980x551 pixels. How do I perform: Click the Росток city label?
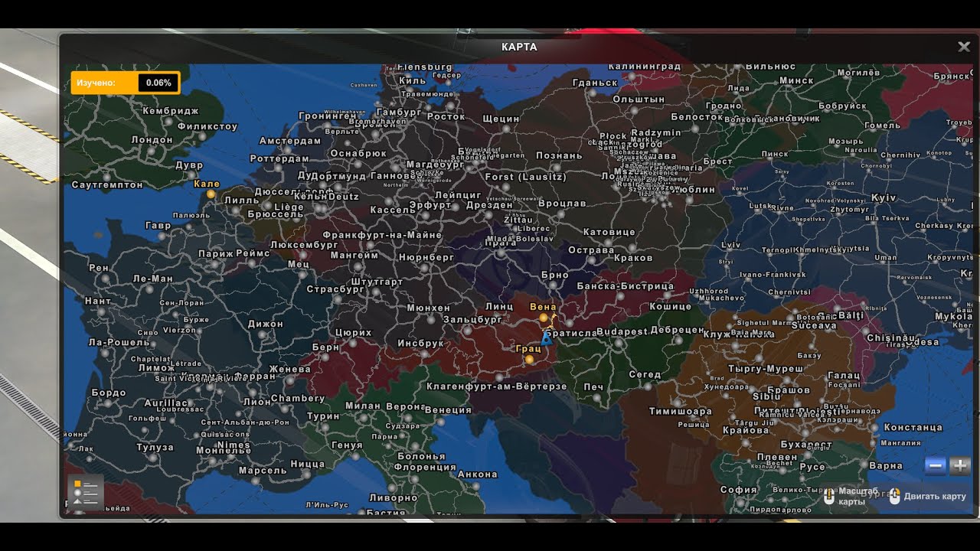click(446, 116)
